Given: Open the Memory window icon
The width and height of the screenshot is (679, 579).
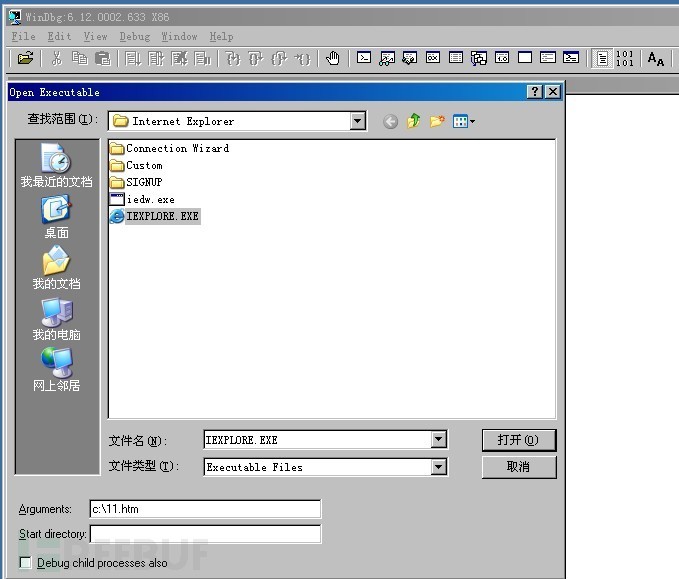Looking at the screenshot, I should 456,58.
